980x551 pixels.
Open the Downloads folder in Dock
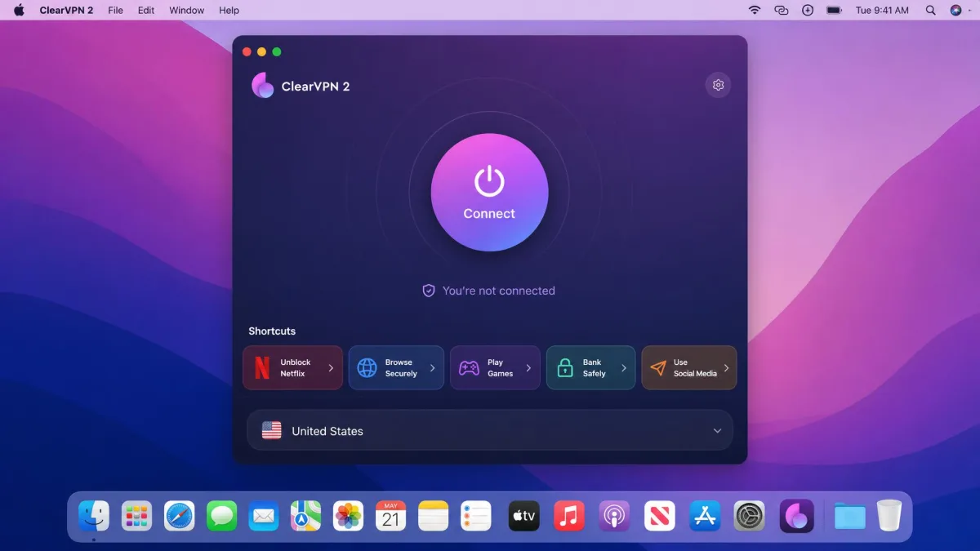849,516
